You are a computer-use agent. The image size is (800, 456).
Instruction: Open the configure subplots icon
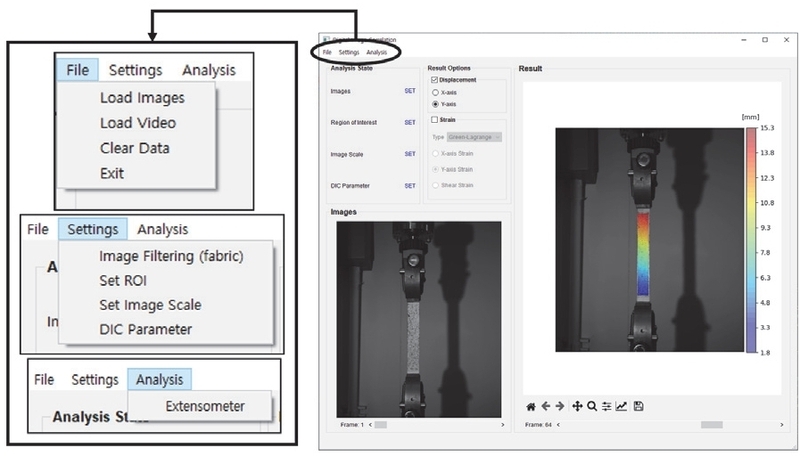pyautogui.click(x=606, y=406)
